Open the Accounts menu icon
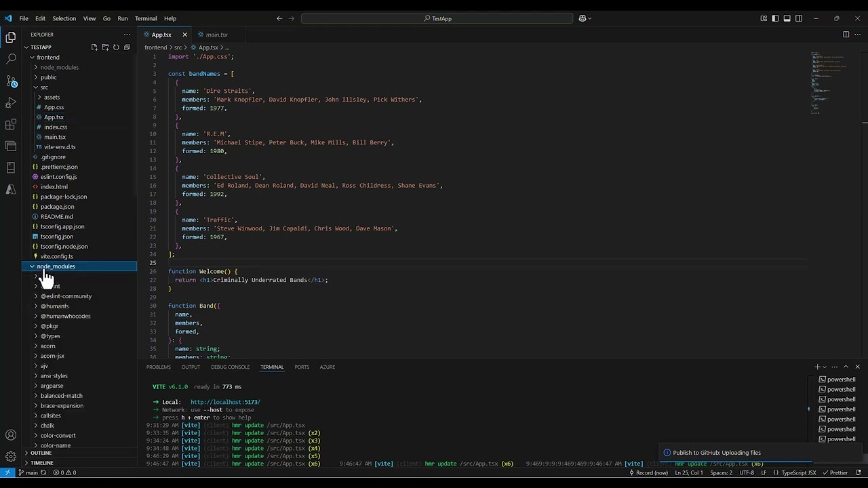 pos(11,435)
